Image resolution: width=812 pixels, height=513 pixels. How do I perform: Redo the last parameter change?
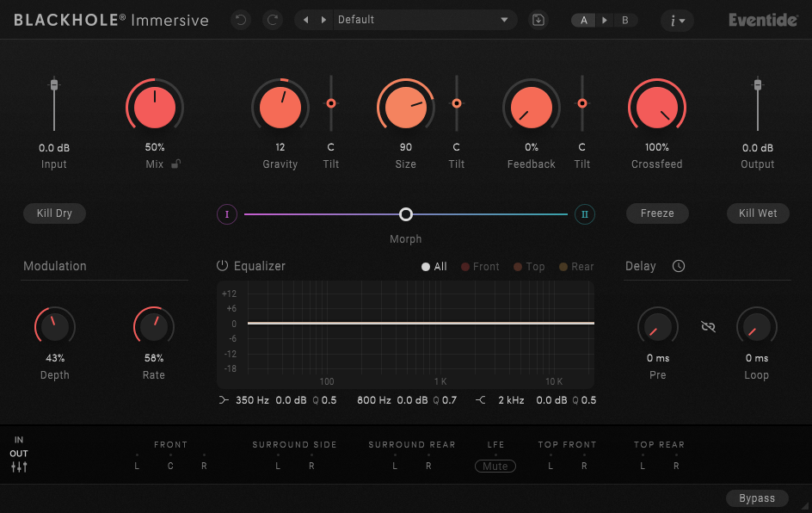(273, 20)
